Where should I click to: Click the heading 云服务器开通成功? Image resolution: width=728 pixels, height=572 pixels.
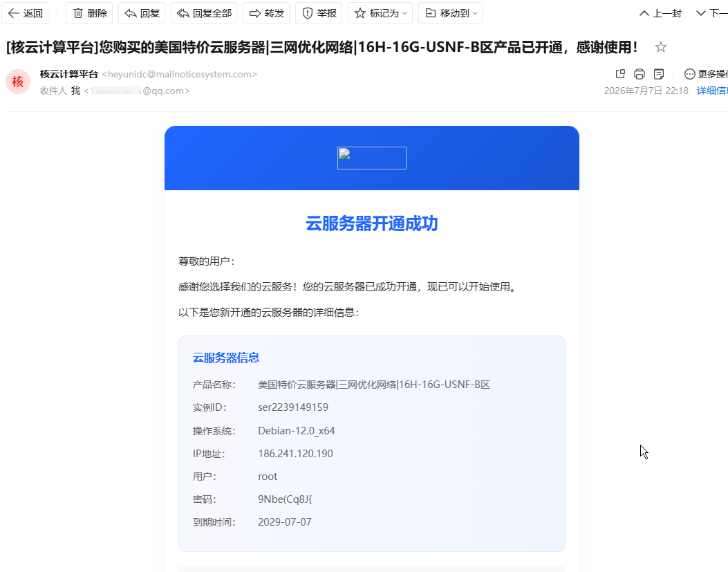click(x=372, y=223)
